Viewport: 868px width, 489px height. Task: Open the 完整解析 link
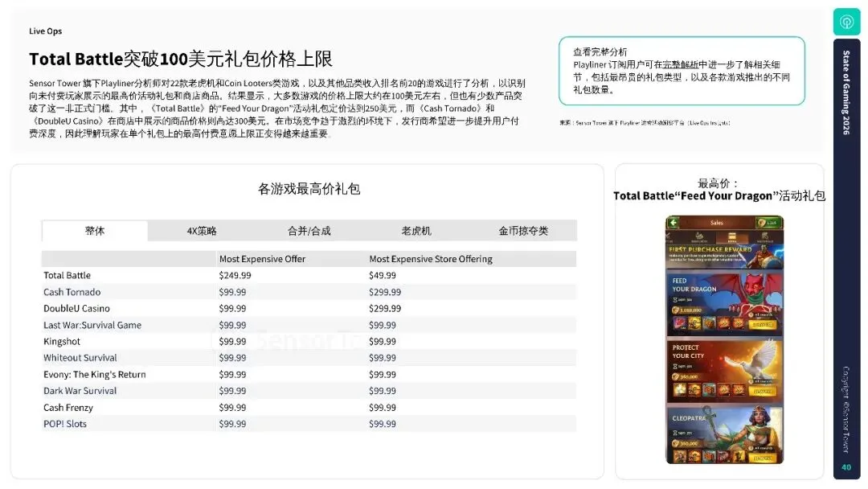pos(681,65)
